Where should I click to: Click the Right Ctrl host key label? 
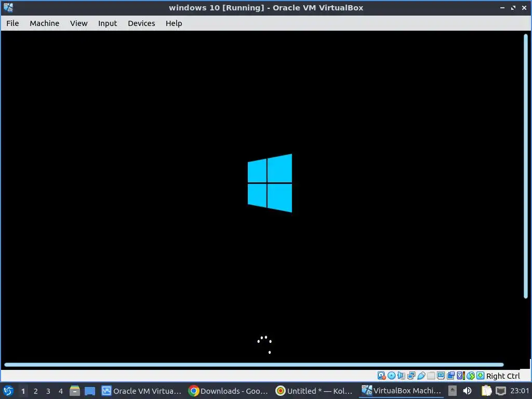point(503,376)
